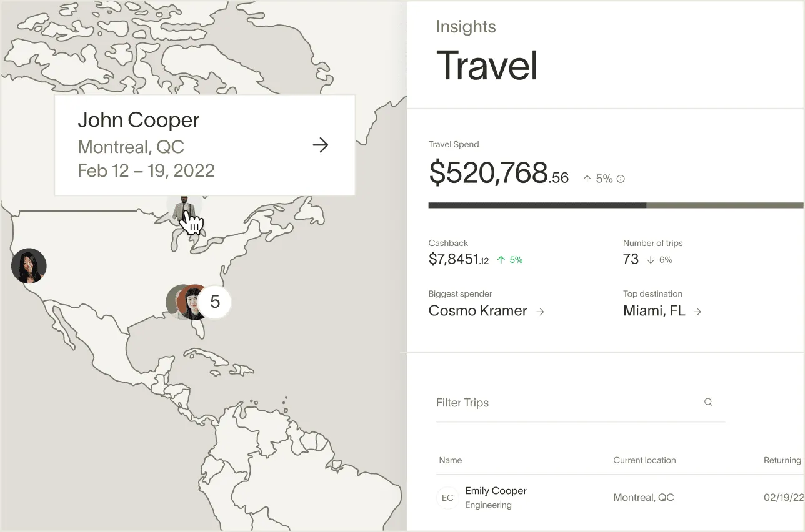Open Miami, FL top destination

(654, 311)
